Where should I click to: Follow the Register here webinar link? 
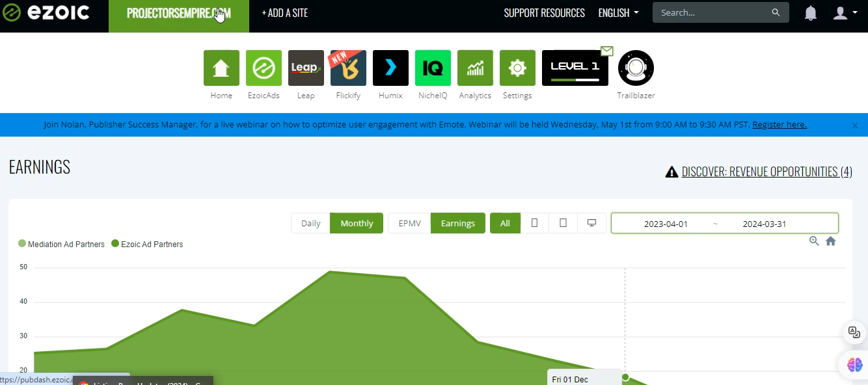780,125
